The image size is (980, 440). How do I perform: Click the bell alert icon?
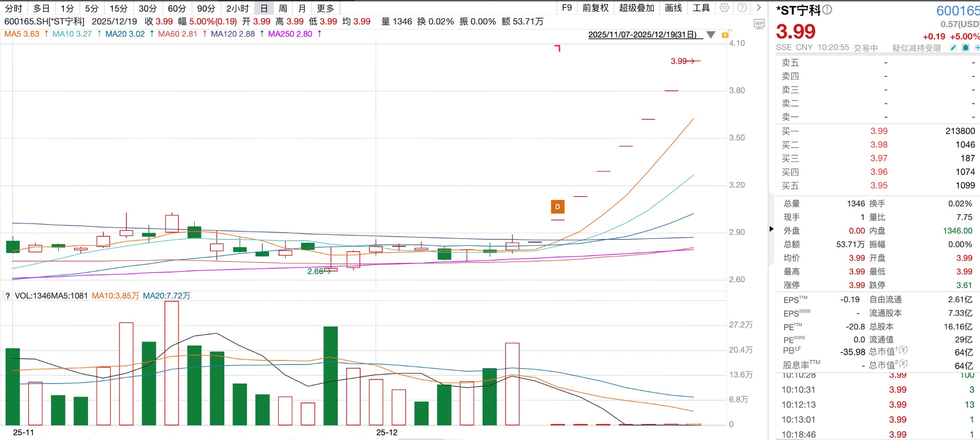click(966, 47)
